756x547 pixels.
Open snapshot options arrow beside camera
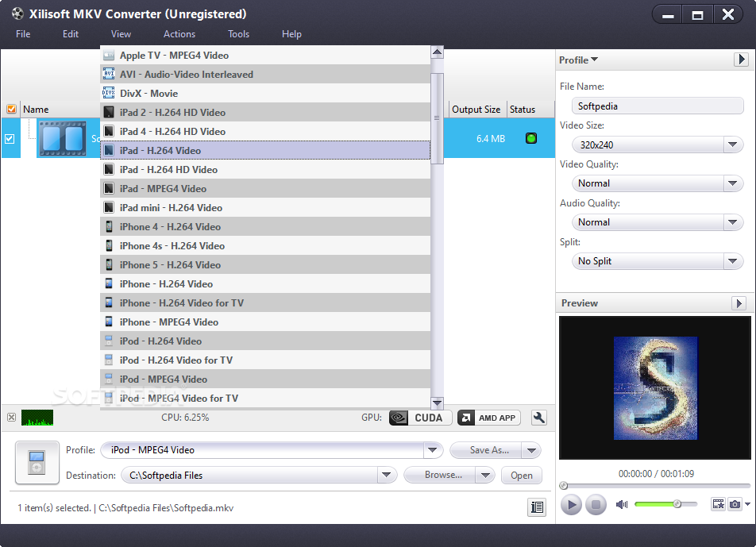pyautogui.click(x=747, y=504)
